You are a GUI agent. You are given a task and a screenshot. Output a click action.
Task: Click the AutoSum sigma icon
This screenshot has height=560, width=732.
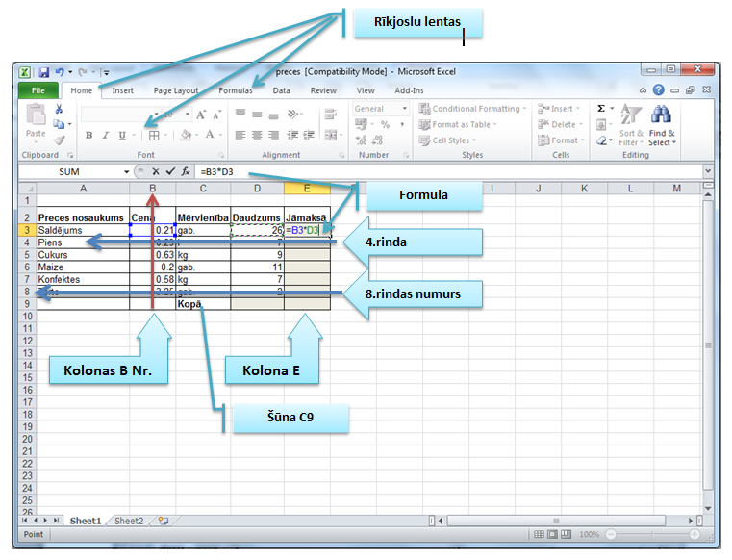tap(601, 109)
